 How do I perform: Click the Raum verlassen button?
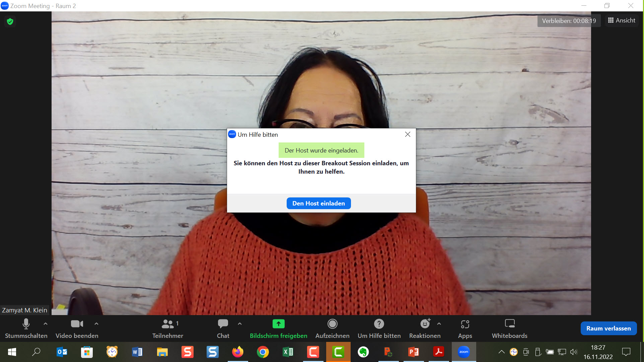pos(609,328)
